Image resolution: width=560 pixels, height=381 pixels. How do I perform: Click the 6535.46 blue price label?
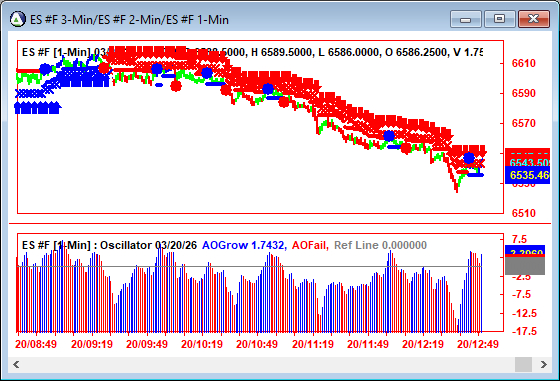[x=528, y=175]
